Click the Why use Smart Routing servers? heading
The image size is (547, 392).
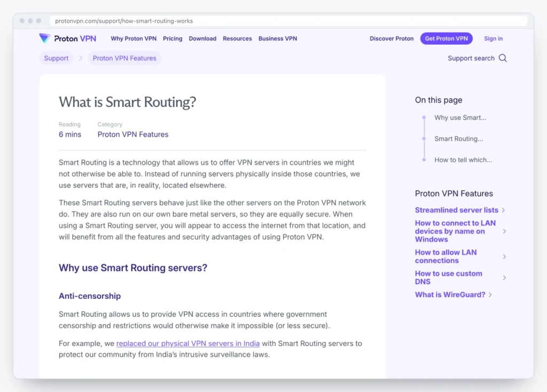133,268
